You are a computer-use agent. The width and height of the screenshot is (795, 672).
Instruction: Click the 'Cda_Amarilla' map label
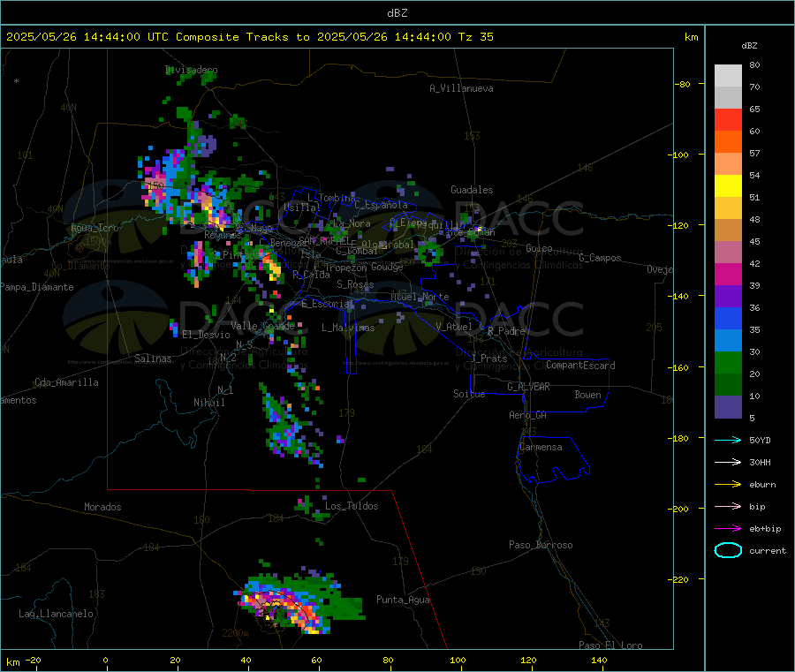pyautogui.click(x=66, y=382)
